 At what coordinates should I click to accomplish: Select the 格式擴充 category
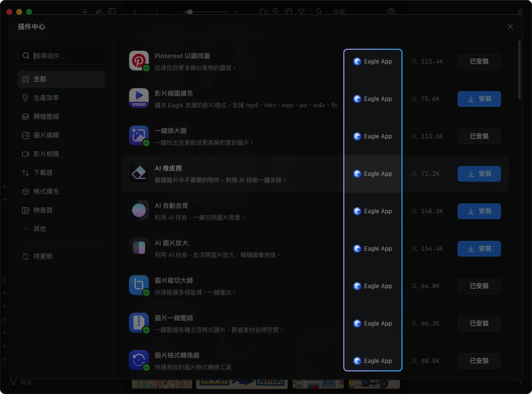coord(61,191)
